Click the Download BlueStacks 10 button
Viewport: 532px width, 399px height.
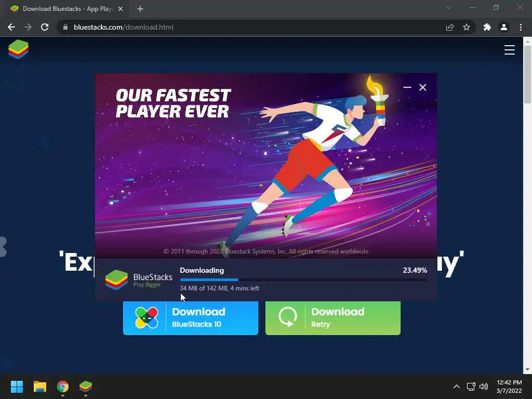tap(191, 318)
